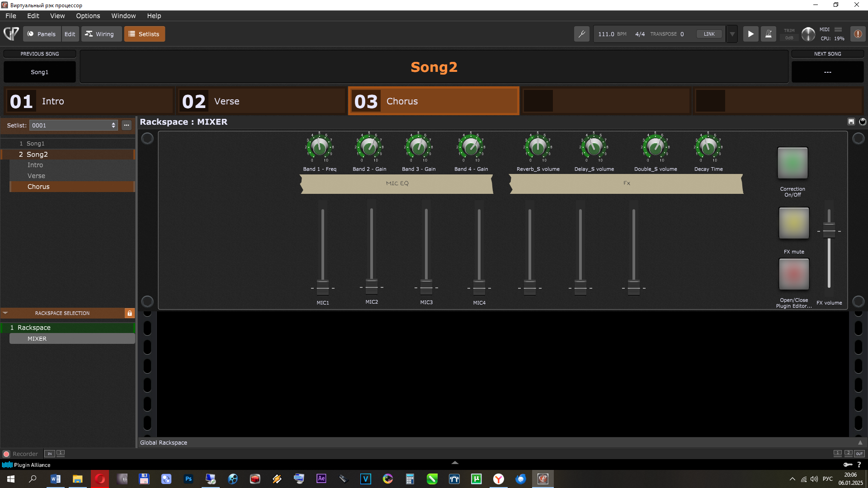Click the TRIM master volume knob

click(808, 34)
